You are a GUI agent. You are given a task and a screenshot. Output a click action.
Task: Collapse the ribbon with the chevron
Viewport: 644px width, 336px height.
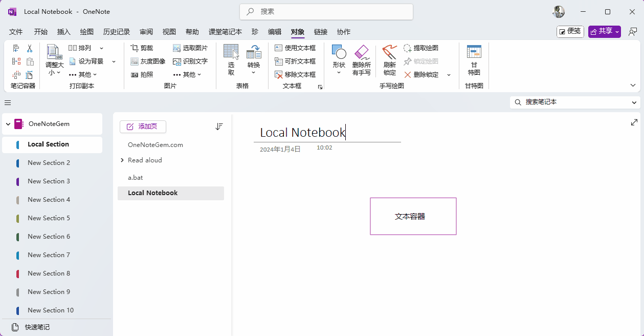(633, 86)
